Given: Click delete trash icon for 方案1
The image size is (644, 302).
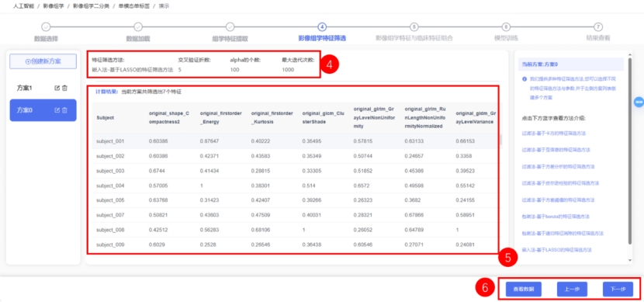Looking at the screenshot, I should coord(64,88).
